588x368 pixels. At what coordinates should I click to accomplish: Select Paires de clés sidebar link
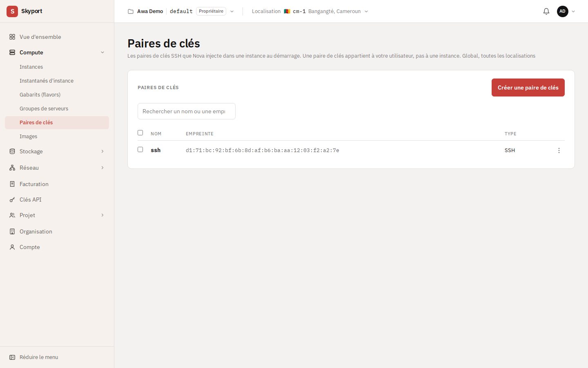(x=57, y=123)
